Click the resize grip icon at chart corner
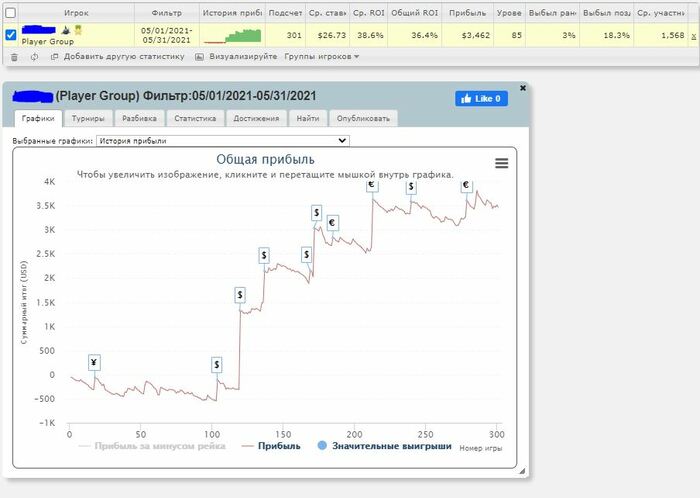700x498 pixels. coord(522,470)
